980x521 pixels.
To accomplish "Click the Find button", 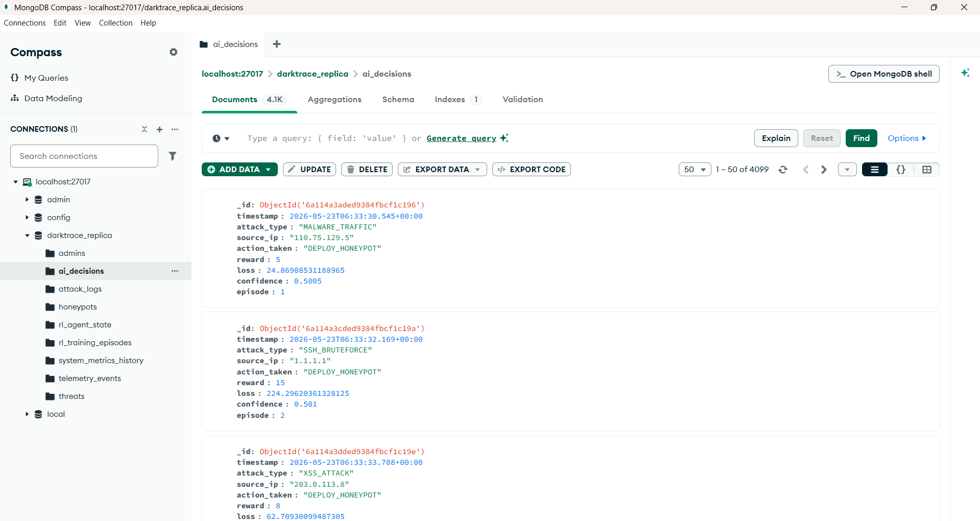I will [861, 138].
